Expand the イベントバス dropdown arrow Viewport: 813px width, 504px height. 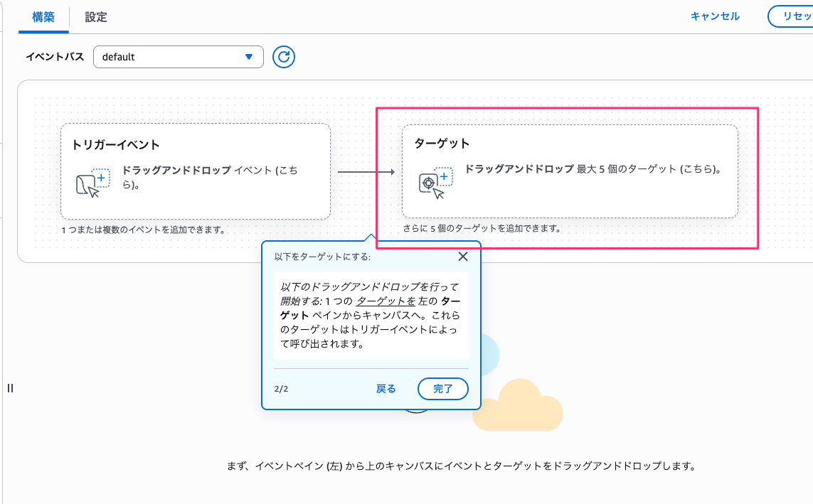(x=249, y=57)
